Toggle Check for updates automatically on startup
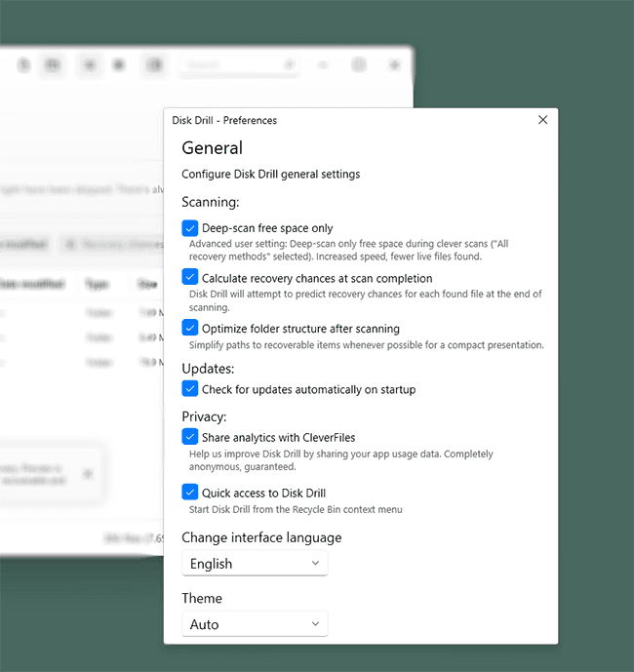The width and height of the screenshot is (634, 672). pos(190,389)
